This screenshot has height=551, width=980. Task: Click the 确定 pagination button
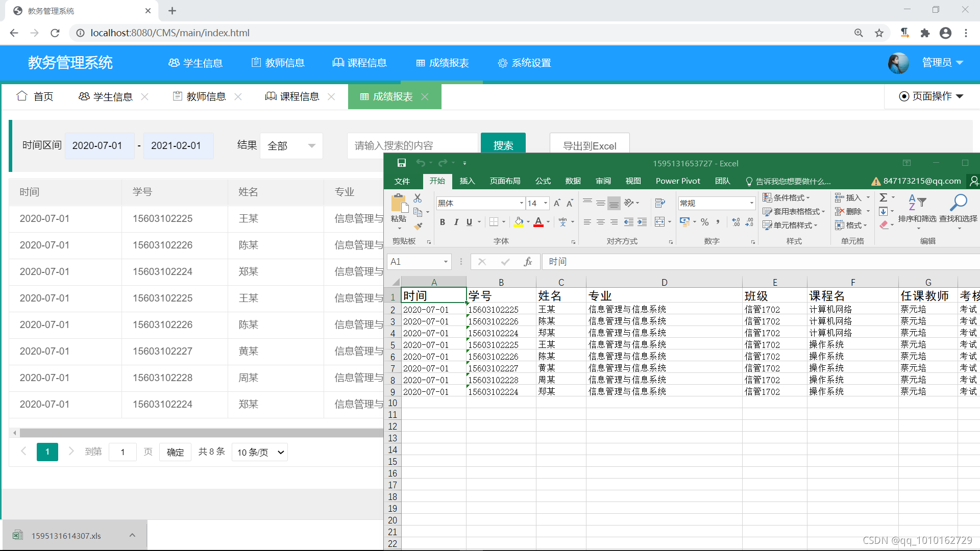(x=175, y=453)
